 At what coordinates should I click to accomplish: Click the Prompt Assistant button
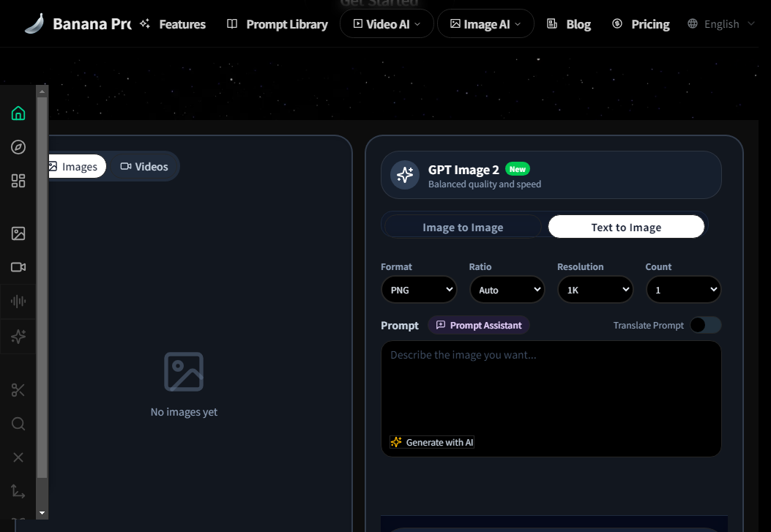tap(478, 325)
